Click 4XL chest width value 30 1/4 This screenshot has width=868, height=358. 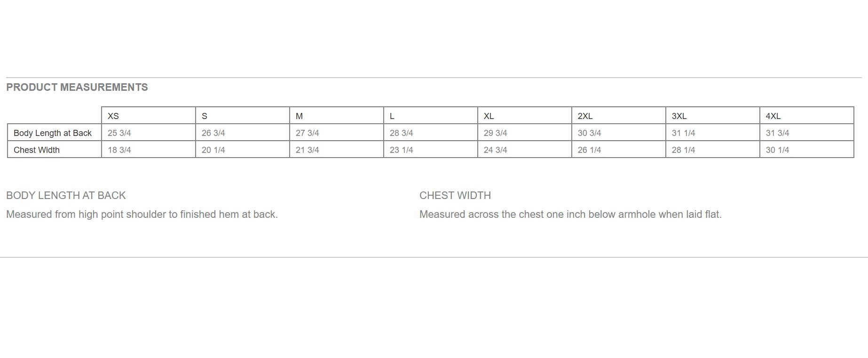click(x=778, y=150)
